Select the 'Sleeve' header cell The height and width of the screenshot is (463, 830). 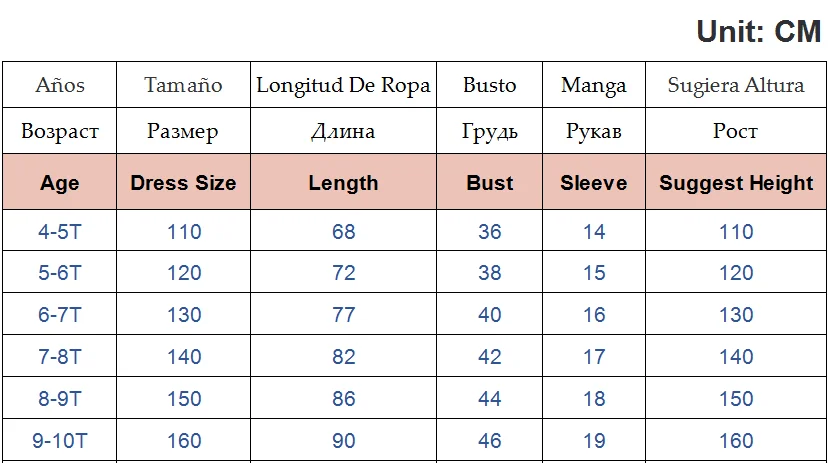coord(594,183)
